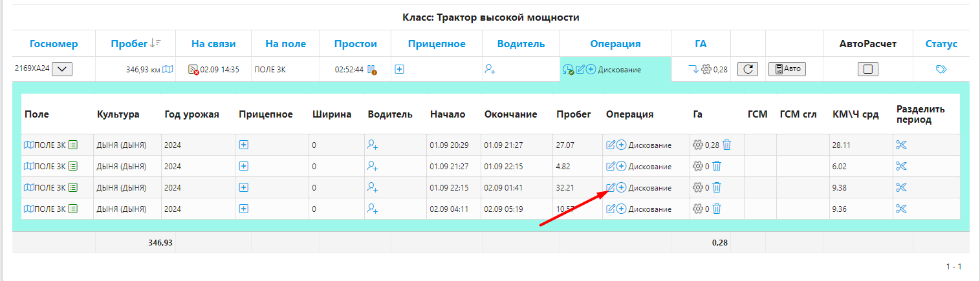Edit the operation in the highlighted main row
980x281 pixels.
tap(580, 69)
